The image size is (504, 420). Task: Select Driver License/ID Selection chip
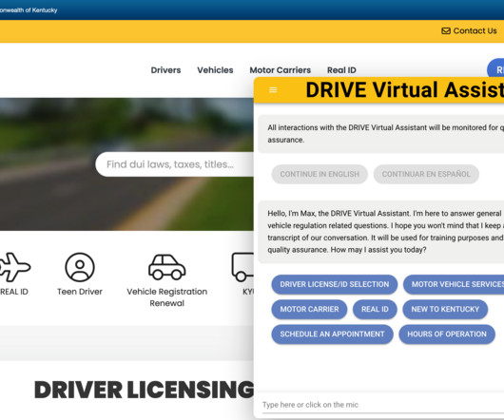(x=335, y=284)
